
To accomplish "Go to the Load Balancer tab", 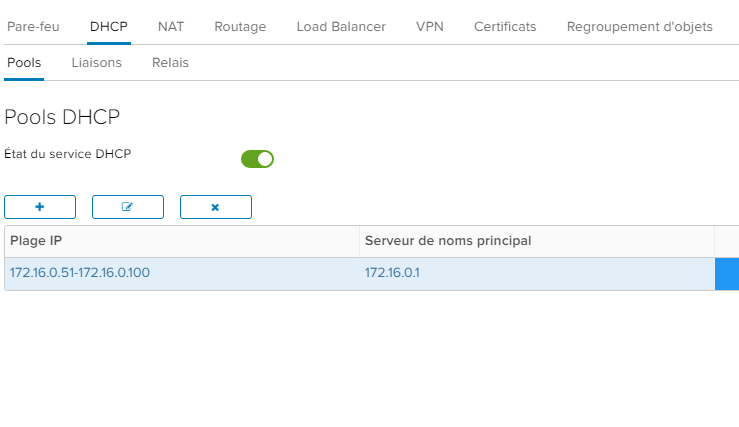I will click(x=341, y=27).
